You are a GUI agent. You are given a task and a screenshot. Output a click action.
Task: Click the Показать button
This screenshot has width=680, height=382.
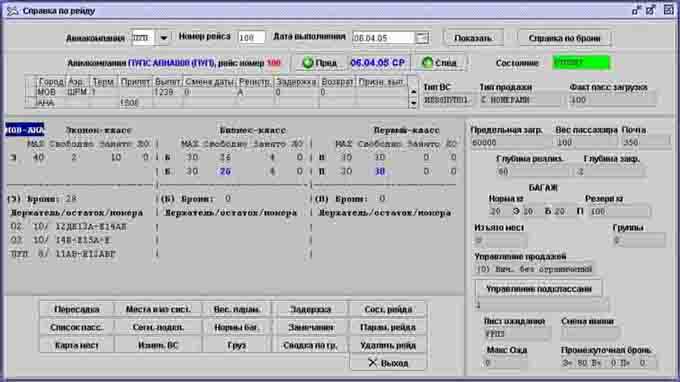tap(473, 38)
